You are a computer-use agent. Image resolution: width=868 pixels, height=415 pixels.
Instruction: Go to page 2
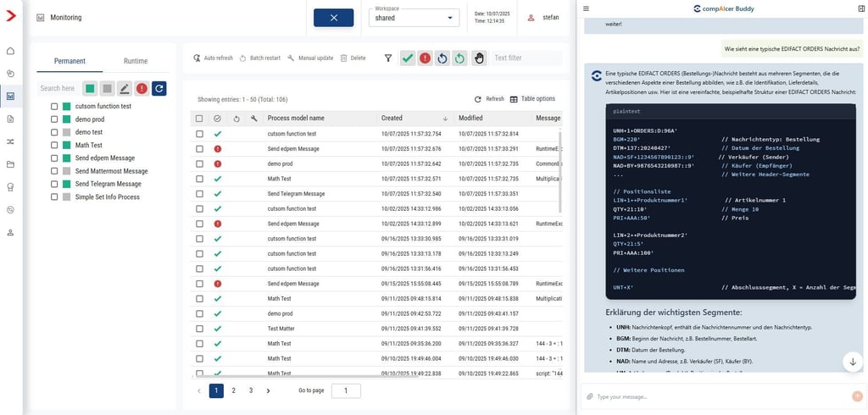coord(234,390)
